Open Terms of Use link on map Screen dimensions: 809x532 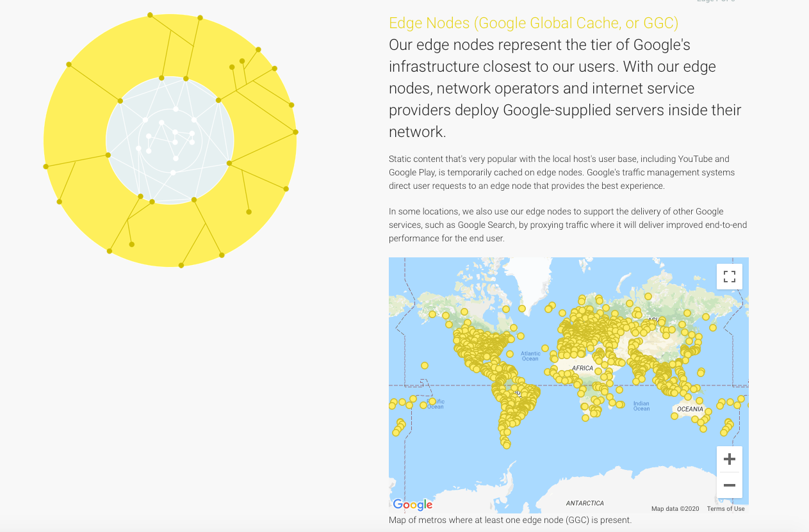click(726, 509)
